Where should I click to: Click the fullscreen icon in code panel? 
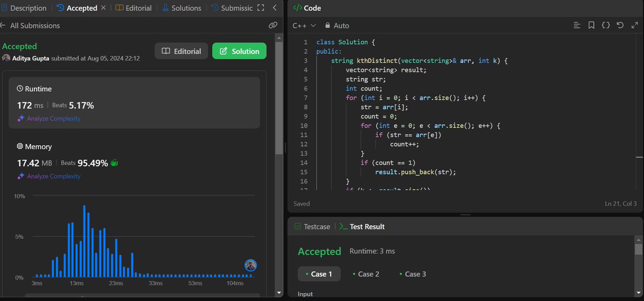click(x=634, y=25)
